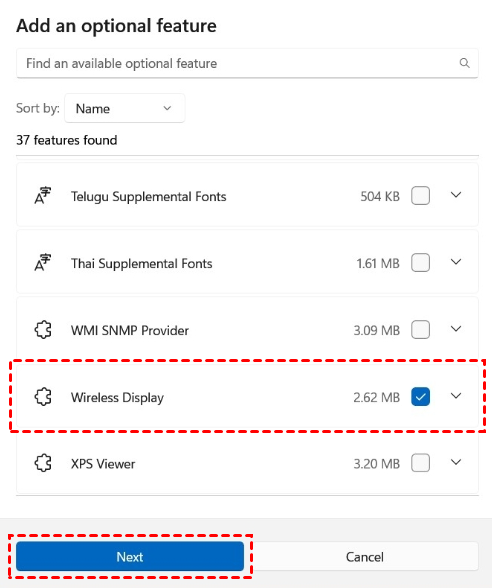492x588 pixels.
Task: Tick the XPS Viewer checkbox
Action: [x=420, y=463]
